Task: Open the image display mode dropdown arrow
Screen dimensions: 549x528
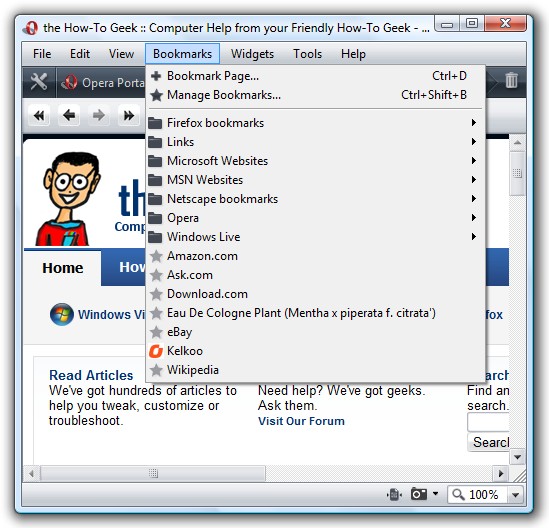Action: 435,494
